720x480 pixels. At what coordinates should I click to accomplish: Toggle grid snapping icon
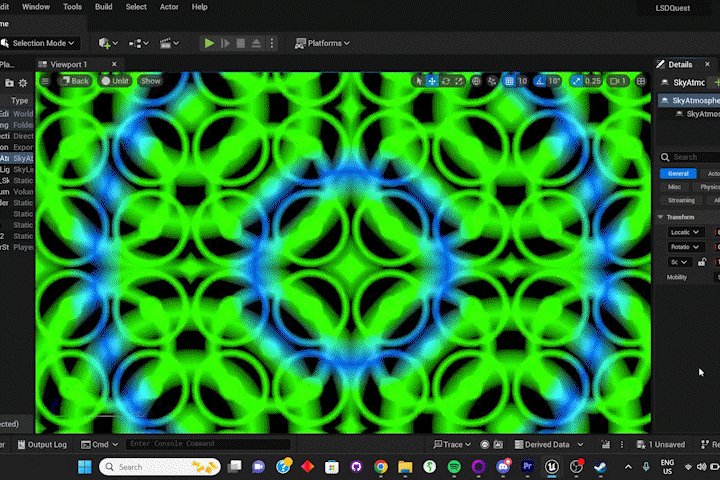[509, 81]
